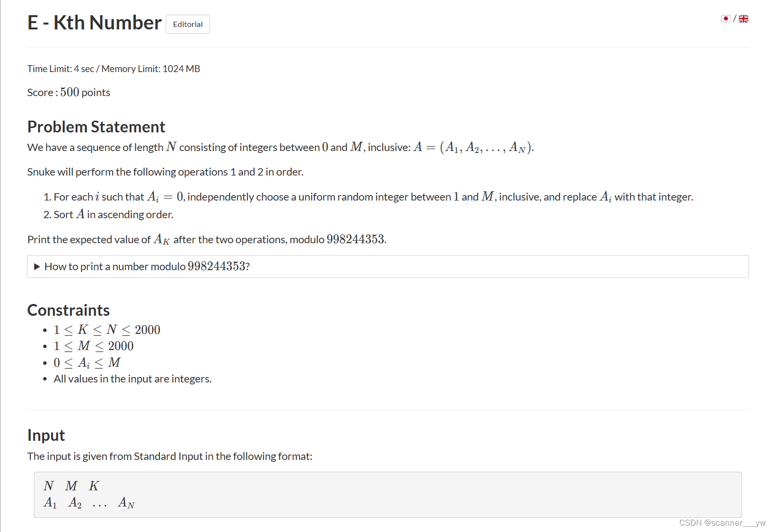773x532 pixels.
Task: Click the 'Problem Statement' heading
Action: coord(96,127)
